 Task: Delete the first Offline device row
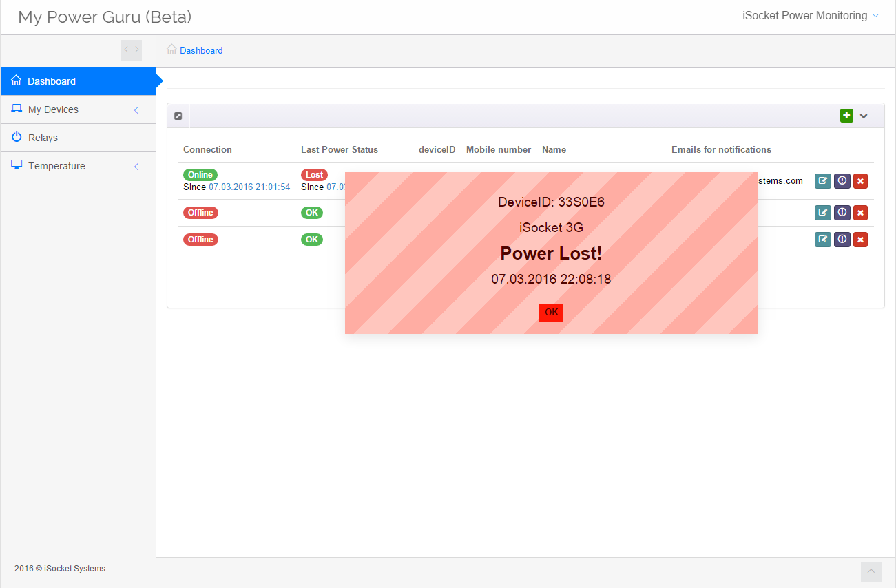(x=860, y=213)
